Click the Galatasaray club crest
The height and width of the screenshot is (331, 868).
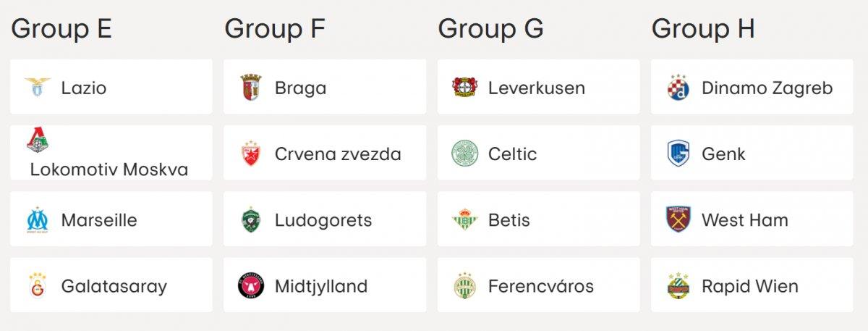[x=38, y=285]
